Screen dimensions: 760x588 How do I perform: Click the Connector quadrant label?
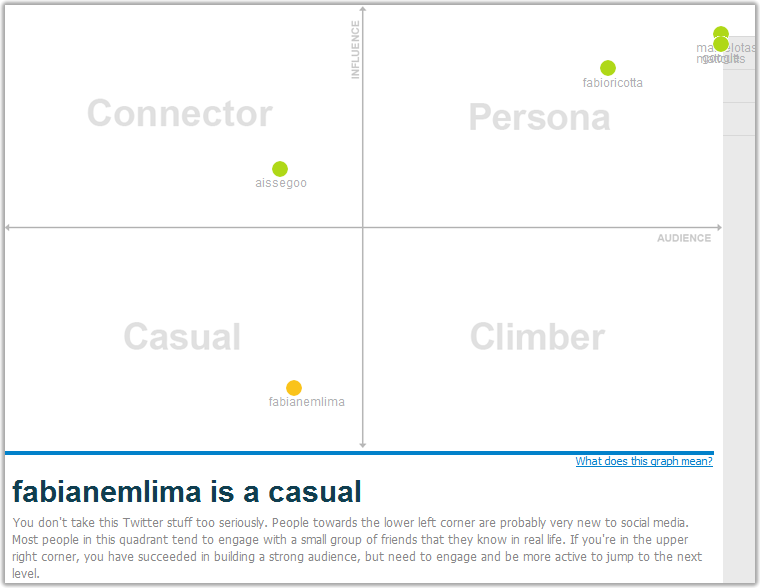[x=180, y=114]
